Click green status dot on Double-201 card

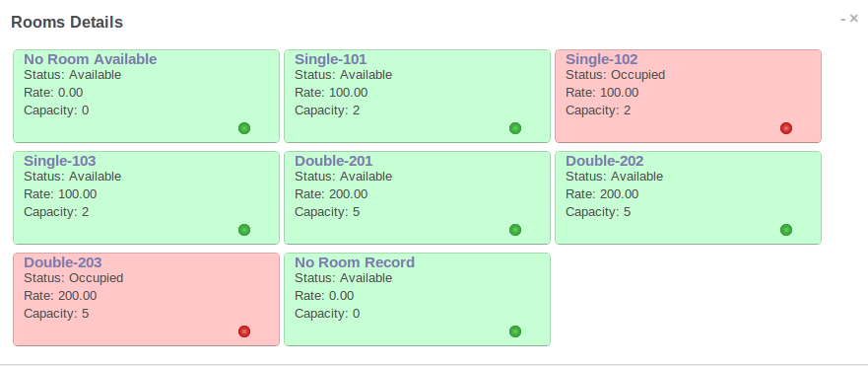click(x=515, y=230)
